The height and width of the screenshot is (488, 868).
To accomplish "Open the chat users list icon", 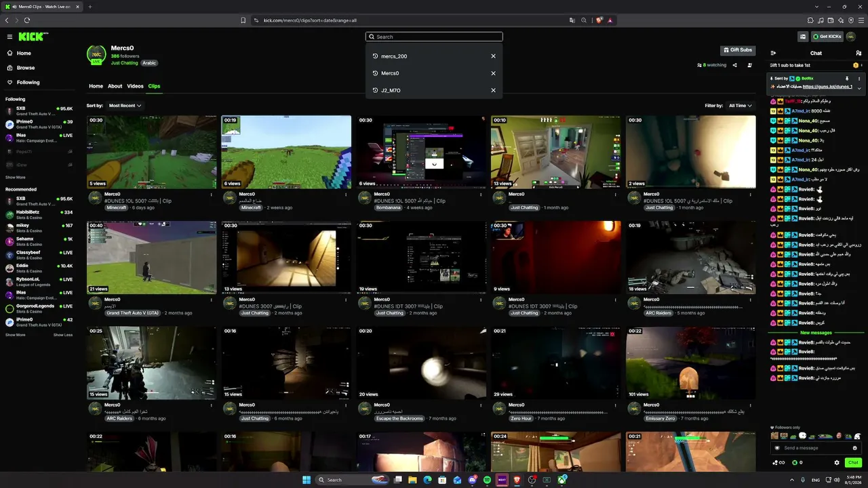I will 859,53.
